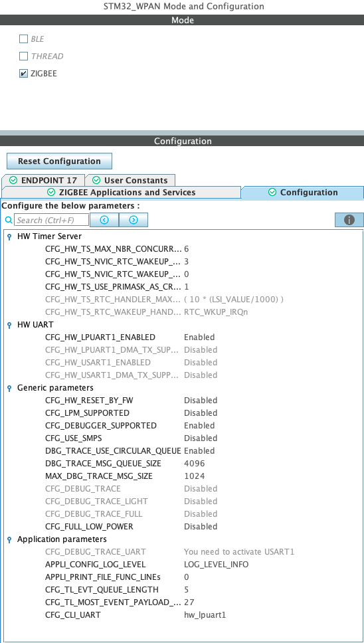Change the hw_lpuart1 CLI UART value
Screen dimensions: 364x643
click(x=205, y=615)
